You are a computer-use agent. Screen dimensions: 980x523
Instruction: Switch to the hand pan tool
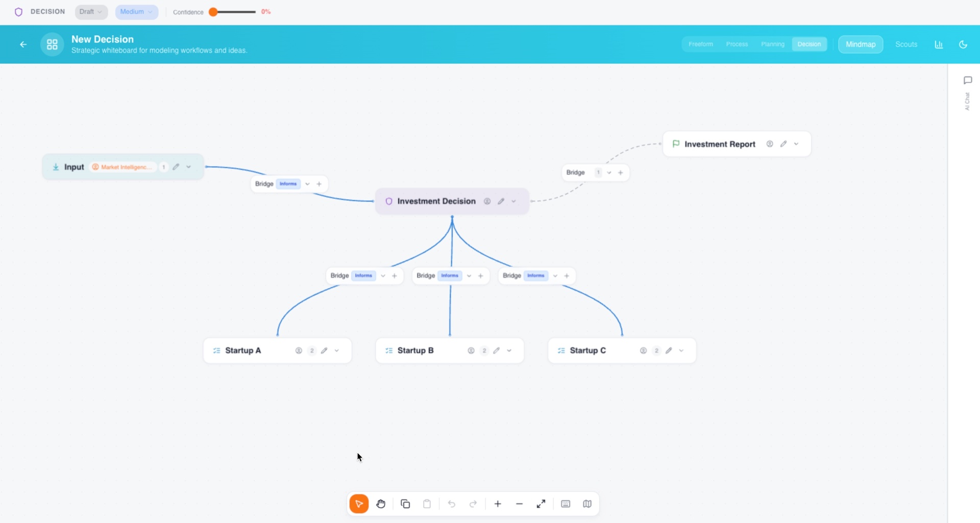[381, 504]
